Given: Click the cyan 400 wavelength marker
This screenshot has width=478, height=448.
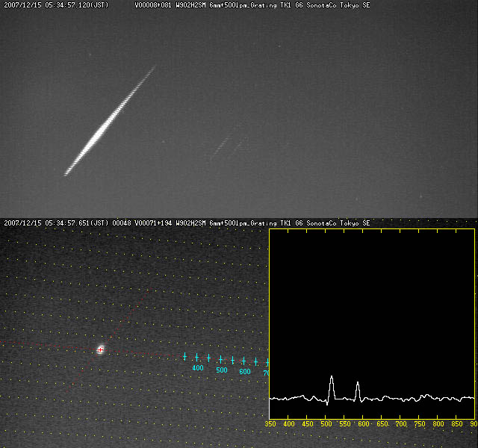Looking at the screenshot, I should (197, 367).
